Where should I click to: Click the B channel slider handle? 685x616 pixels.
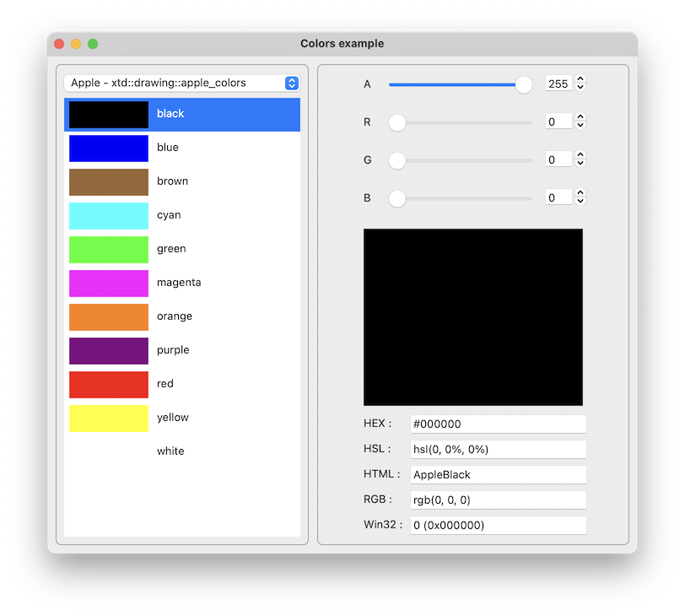[397, 198]
